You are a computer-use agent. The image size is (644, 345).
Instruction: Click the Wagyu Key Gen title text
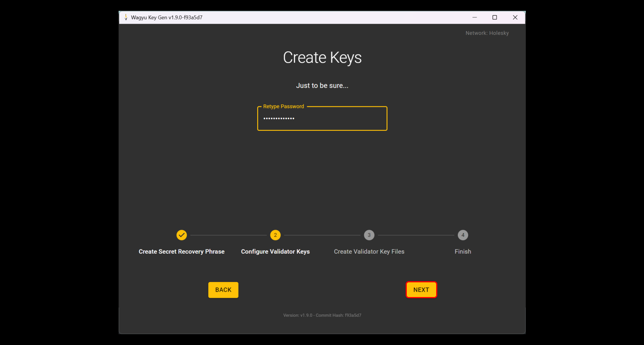point(167,17)
